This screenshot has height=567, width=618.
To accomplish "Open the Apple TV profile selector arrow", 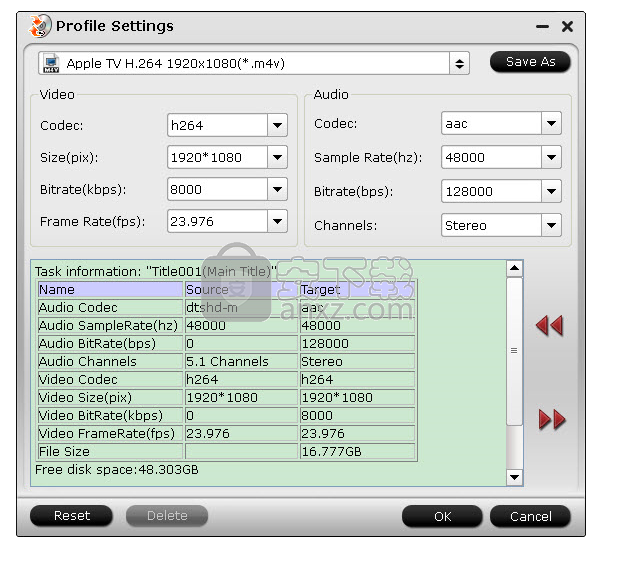I will coord(459,63).
